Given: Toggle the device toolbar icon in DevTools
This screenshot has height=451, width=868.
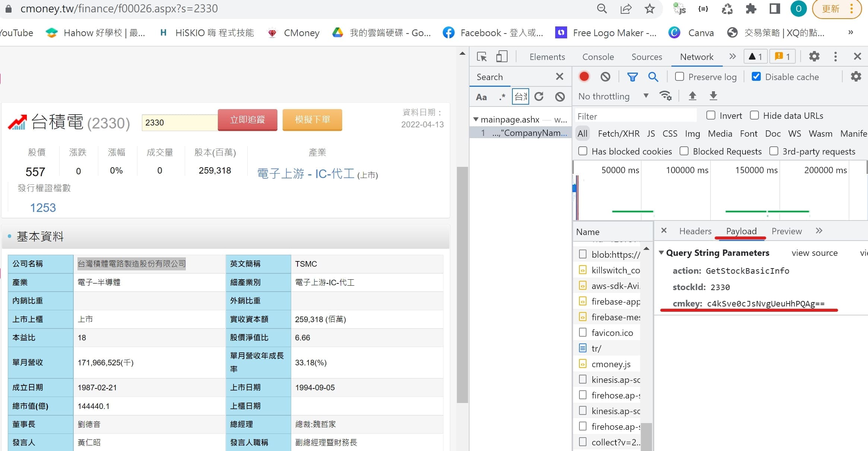Looking at the screenshot, I should [x=502, y=57].
